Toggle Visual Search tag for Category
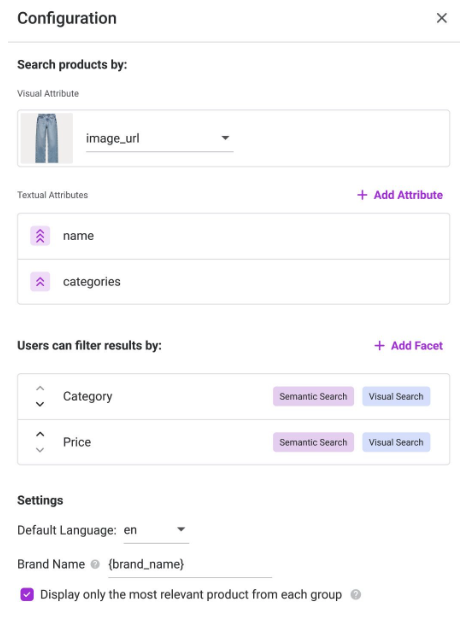Viewport: 463px width, 620px height. (396, 396)
